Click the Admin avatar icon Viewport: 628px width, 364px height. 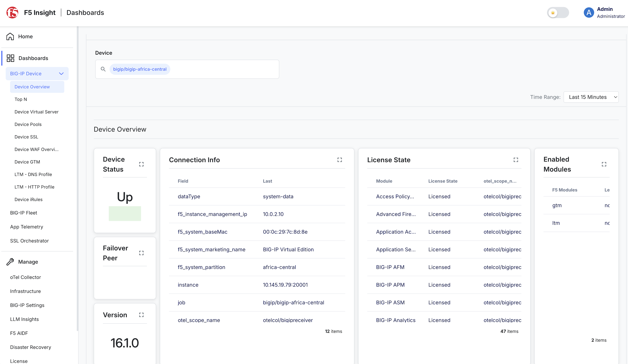589,12
